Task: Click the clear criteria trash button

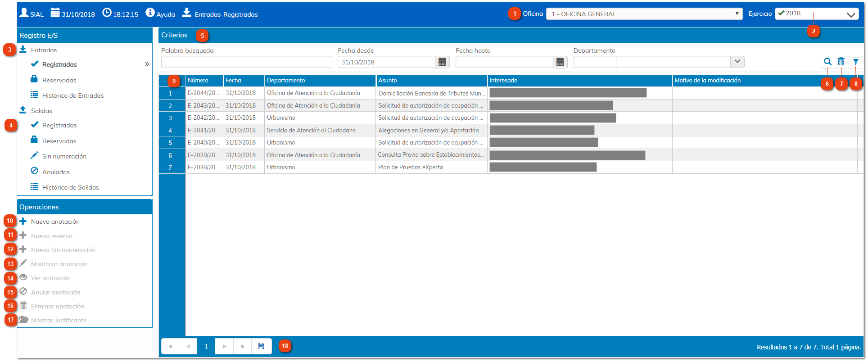Action: point(841,62)
